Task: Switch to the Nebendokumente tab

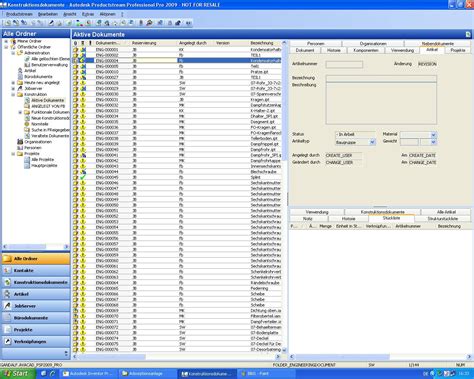Action: point(438,44)
